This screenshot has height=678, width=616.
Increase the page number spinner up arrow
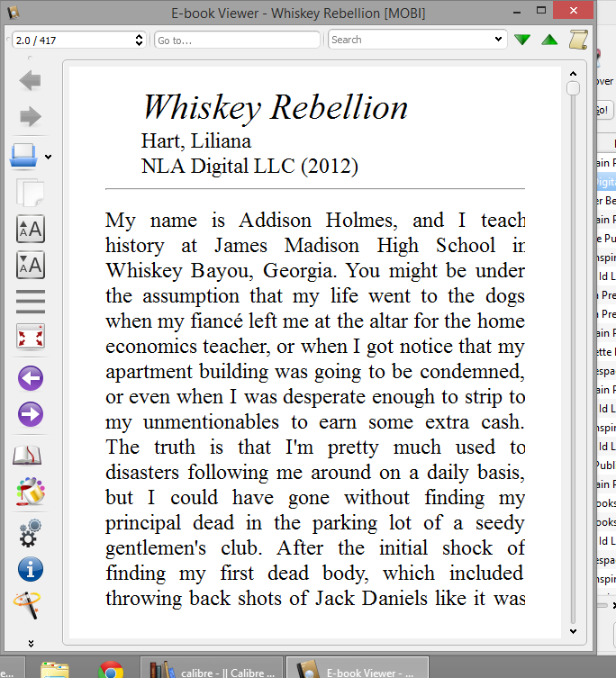click(139, 36)
